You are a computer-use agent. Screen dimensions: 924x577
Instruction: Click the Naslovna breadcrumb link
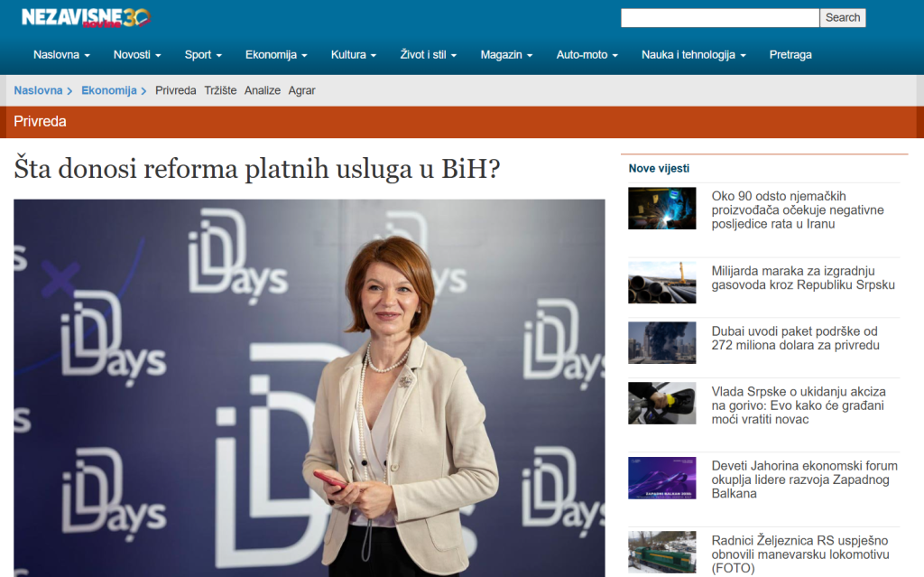38,90
